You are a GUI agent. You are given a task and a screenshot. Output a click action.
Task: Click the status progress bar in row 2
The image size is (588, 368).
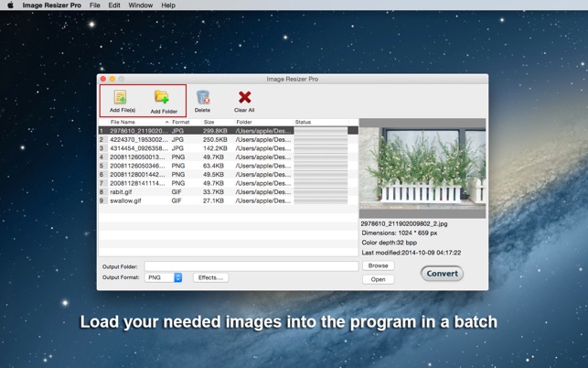pos(321,139)
